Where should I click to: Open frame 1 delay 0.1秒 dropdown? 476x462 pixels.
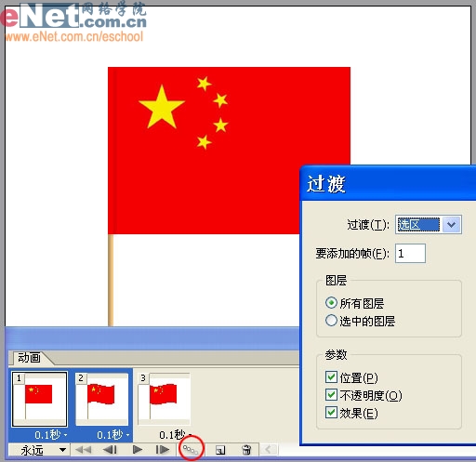50,435
